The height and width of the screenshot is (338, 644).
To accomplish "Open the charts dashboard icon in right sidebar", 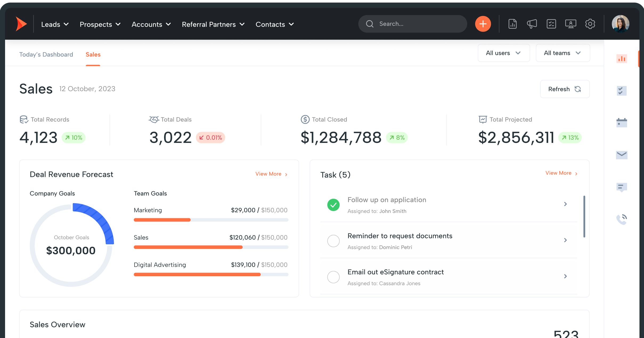I will pos(621,59).
